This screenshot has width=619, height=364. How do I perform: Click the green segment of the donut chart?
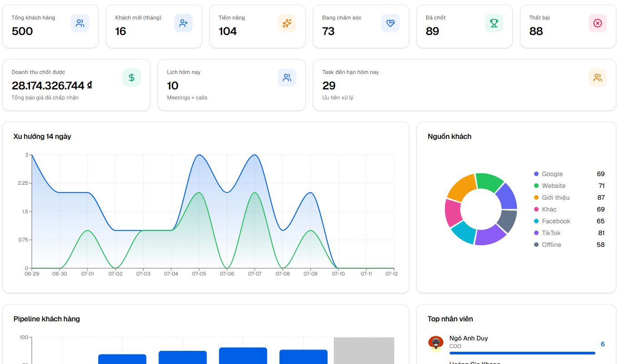(490, 182)
